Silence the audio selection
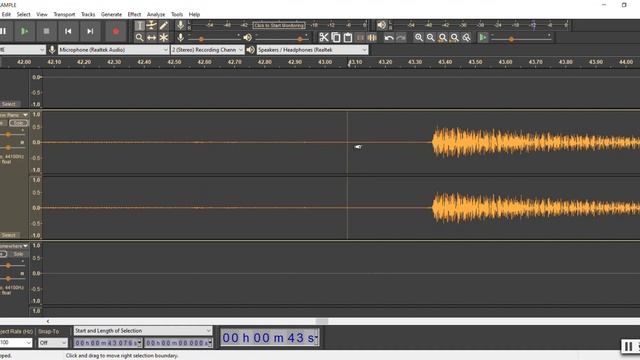This screenshot has width=640, height=360. (x=372, y=38)
